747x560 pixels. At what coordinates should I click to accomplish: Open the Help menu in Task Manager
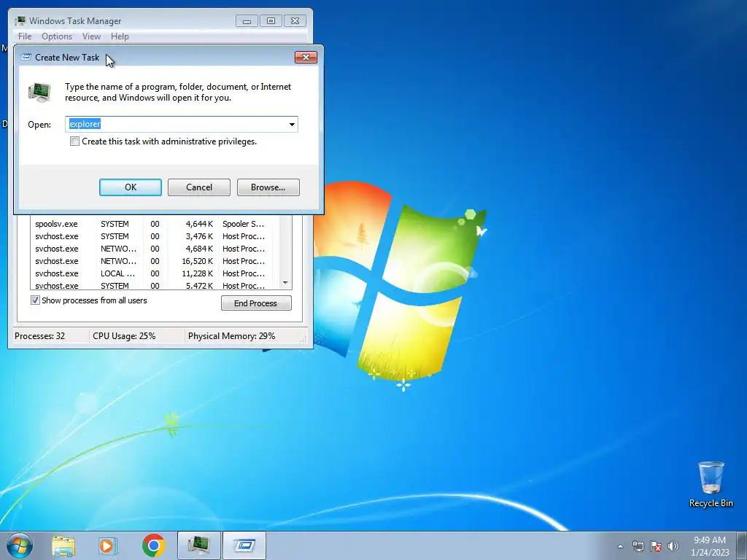point(120,36)
